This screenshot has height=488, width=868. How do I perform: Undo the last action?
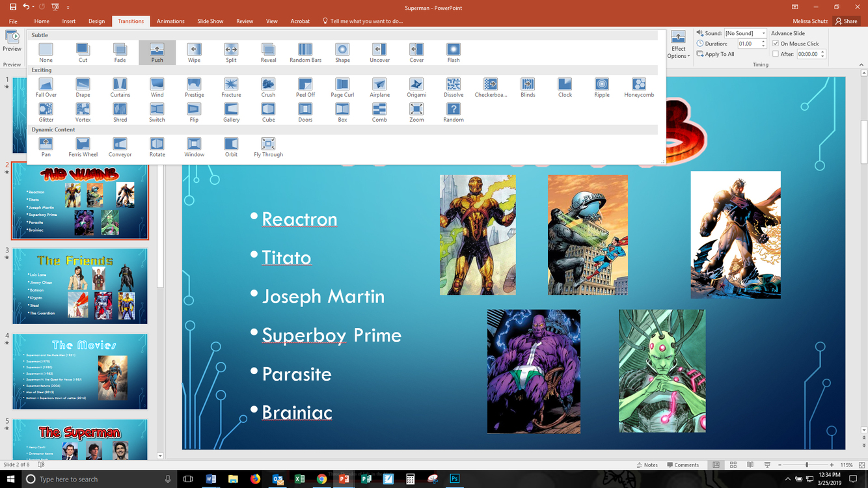(x=26, y=7)
